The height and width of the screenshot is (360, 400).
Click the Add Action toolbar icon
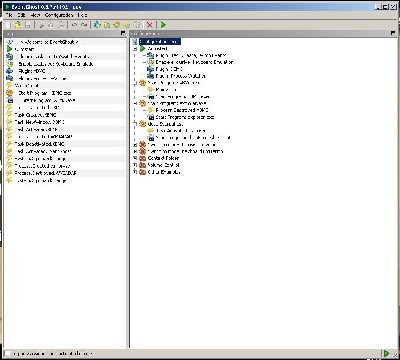[x=137, y=25]
